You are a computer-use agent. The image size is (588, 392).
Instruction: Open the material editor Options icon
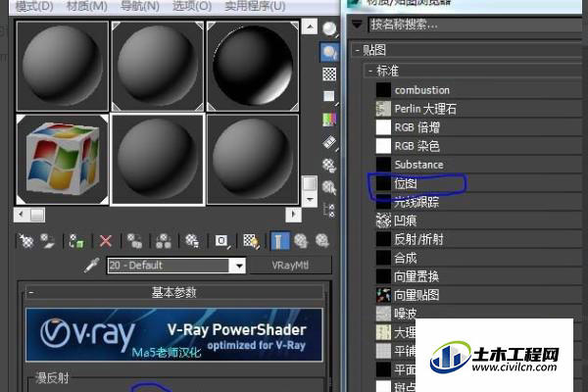point(329,165)
